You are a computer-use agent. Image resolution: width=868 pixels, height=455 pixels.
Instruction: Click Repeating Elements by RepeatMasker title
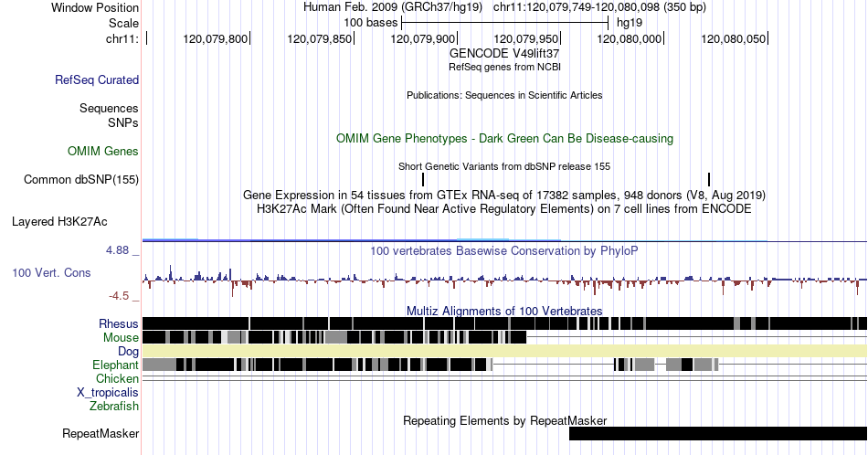pos(504,420)
